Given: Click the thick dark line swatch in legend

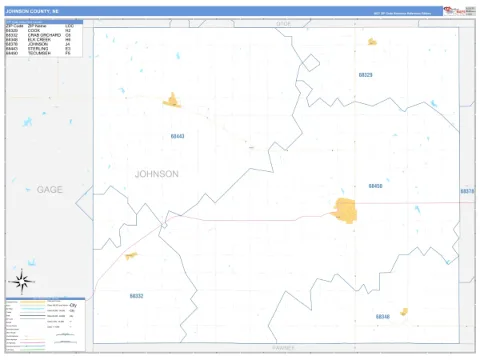Looking at the screenshot, I should (33, 316).
